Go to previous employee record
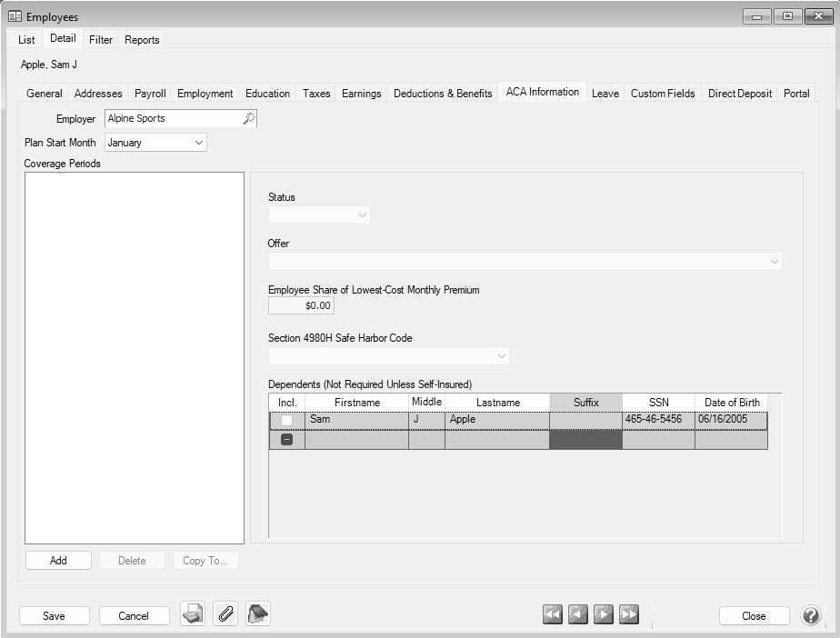This screenshot has height=638, width=840. pos(577,615)
